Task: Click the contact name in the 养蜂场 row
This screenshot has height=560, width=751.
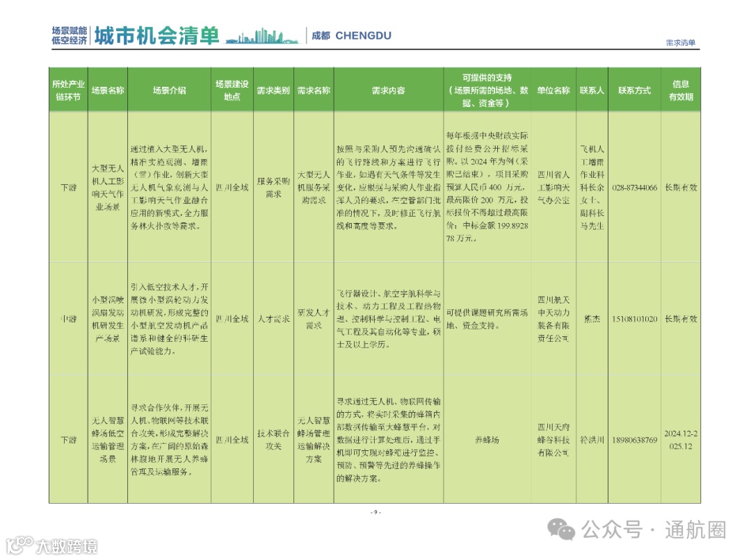Action: tap(592, 439)
